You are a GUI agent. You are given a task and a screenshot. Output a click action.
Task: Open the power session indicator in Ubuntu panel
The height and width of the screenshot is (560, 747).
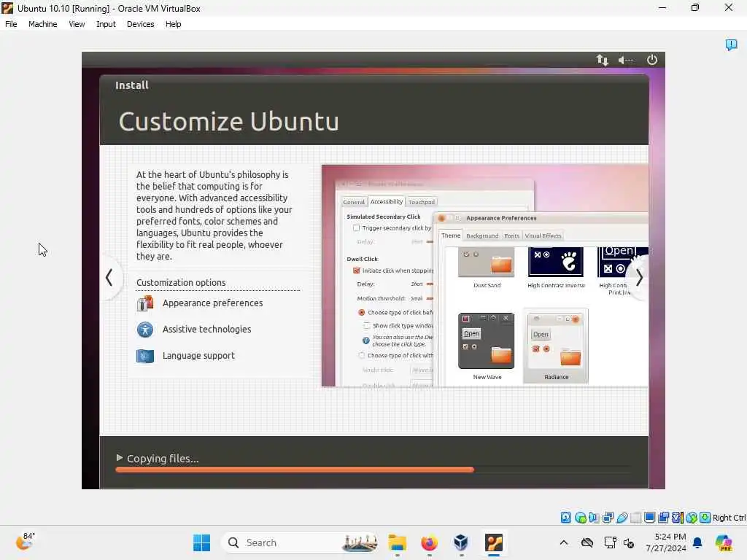651,60
